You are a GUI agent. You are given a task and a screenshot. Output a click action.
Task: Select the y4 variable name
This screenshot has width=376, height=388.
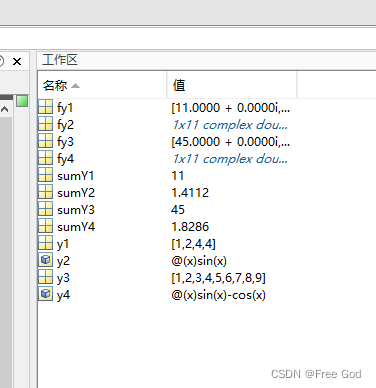(63, 295)
